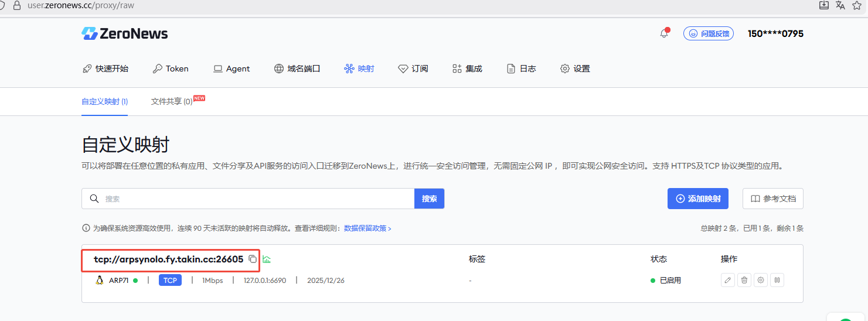Navigate to 域名端口

[297, 69]
